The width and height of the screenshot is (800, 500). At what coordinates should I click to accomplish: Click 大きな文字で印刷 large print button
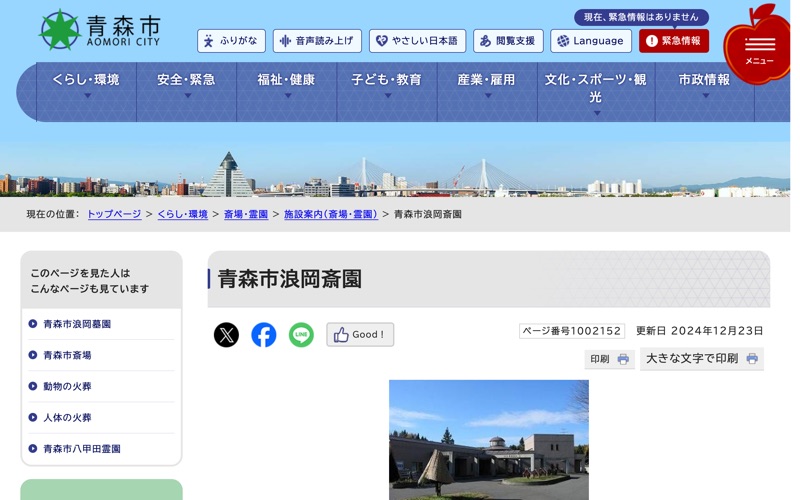[x=702, y=359]
